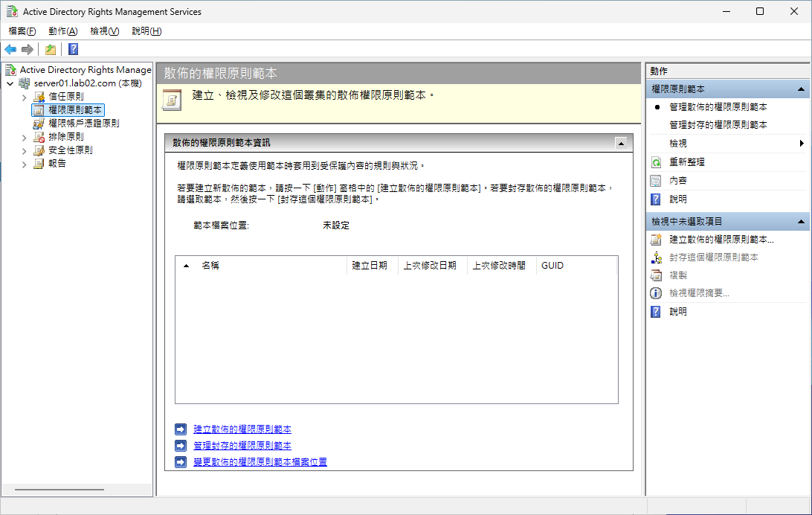Collapse the 權限原則範本 actions group

801,89
